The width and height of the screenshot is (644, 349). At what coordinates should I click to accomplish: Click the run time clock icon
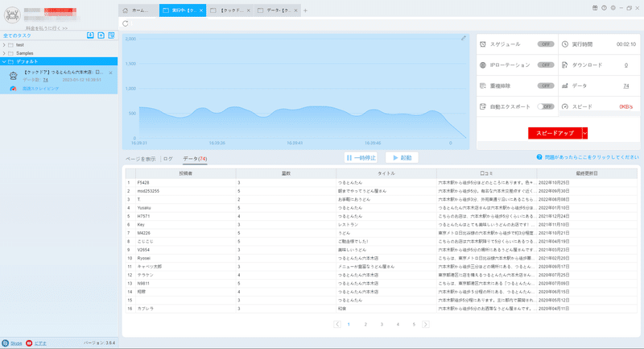point(565,44)
